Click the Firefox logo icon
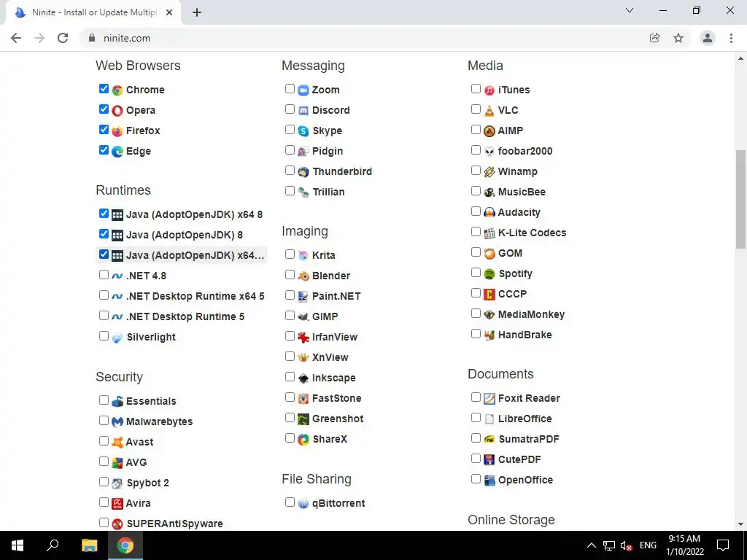 click(117, 131)
